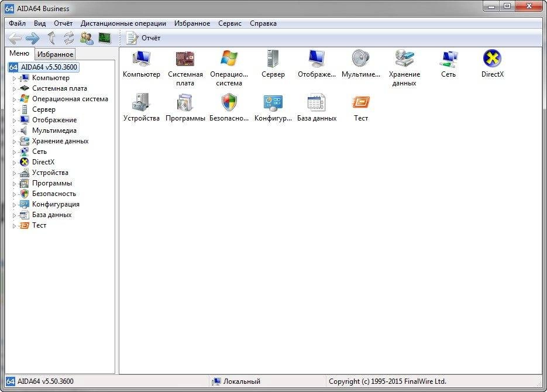Select Устройства in the tree
This screenshot has height=392, width=547.
[x=50, y=173]
